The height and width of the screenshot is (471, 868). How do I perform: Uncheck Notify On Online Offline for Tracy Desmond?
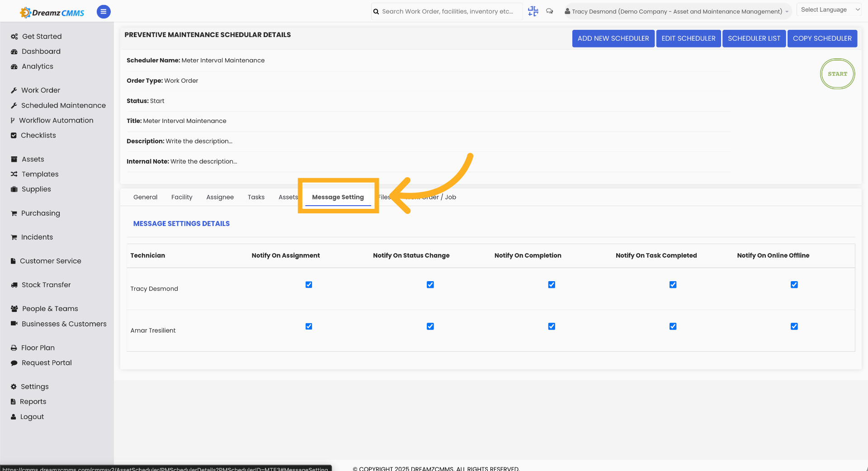794,285
